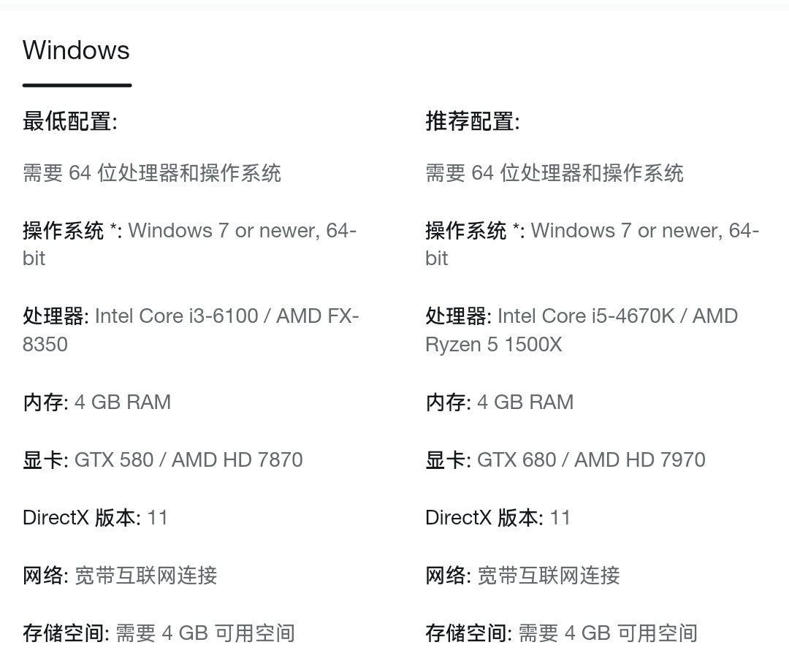Select the Windows tab
The width and height of the screenshot is (789, 672).
pyautogui.click(x=76, y=51)
